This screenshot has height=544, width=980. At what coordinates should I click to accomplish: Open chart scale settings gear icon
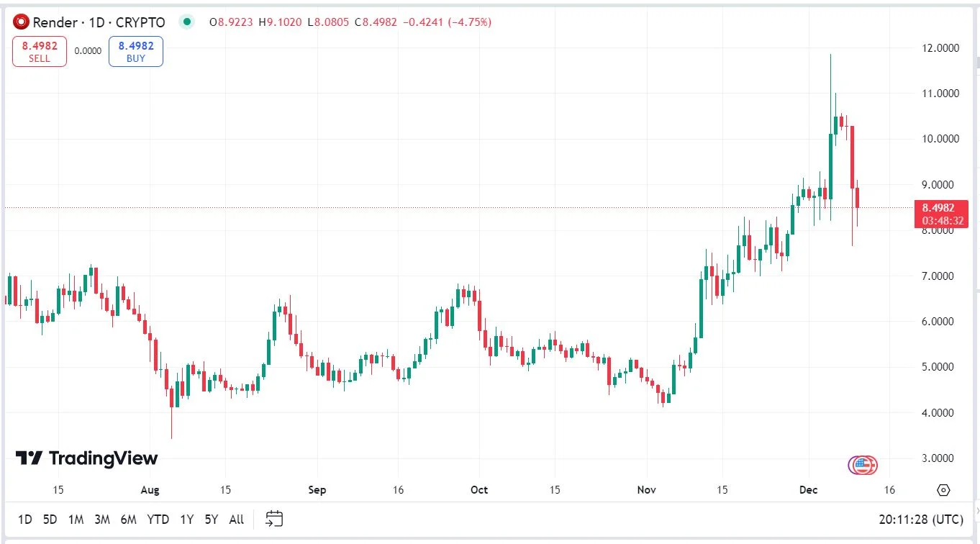coord(944,490)
